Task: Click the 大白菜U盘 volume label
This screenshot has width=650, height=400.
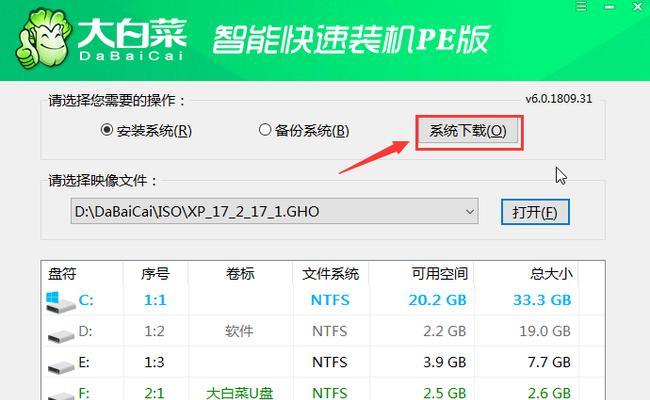Action: [x=240, y=393]
